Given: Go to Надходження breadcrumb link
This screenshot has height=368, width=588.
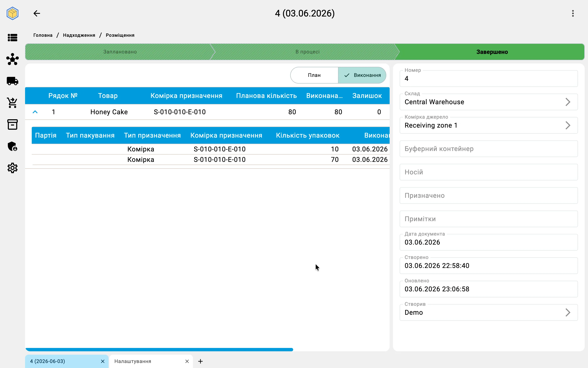Looking at the screenshot, I should [x=79, y=35].
